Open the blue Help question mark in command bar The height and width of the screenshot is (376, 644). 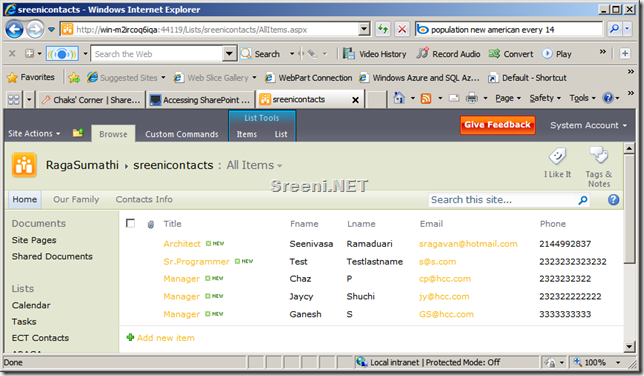click(x=608, y=98)
